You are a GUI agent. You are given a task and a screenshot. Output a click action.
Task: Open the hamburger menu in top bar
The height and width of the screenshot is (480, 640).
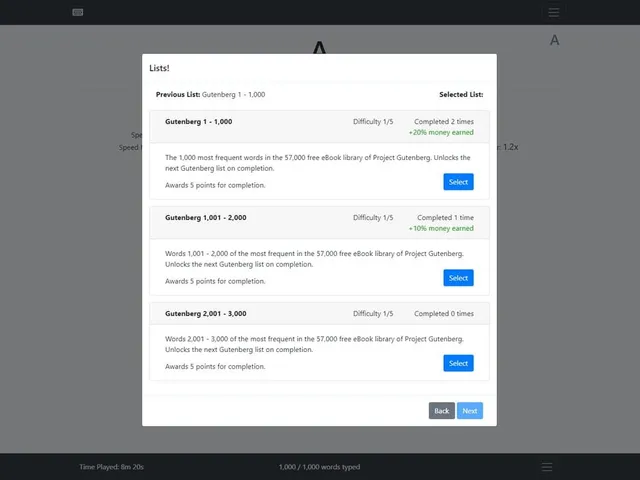[553, 12]
